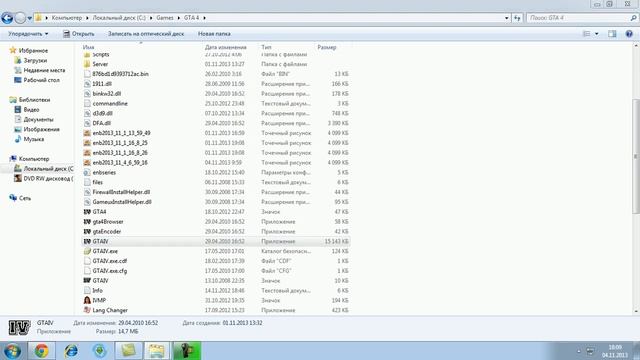Select the 876bd1d9393712ac.bin file

click(x=120, y=74)
